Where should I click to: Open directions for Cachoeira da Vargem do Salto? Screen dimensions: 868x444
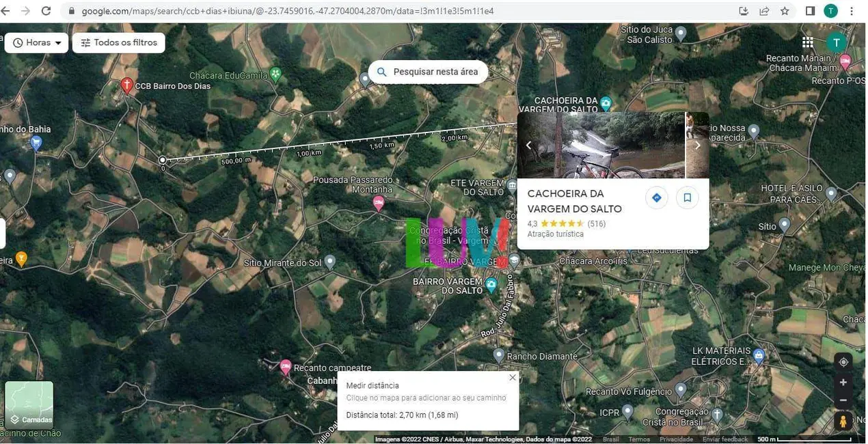tap(656, 197)
